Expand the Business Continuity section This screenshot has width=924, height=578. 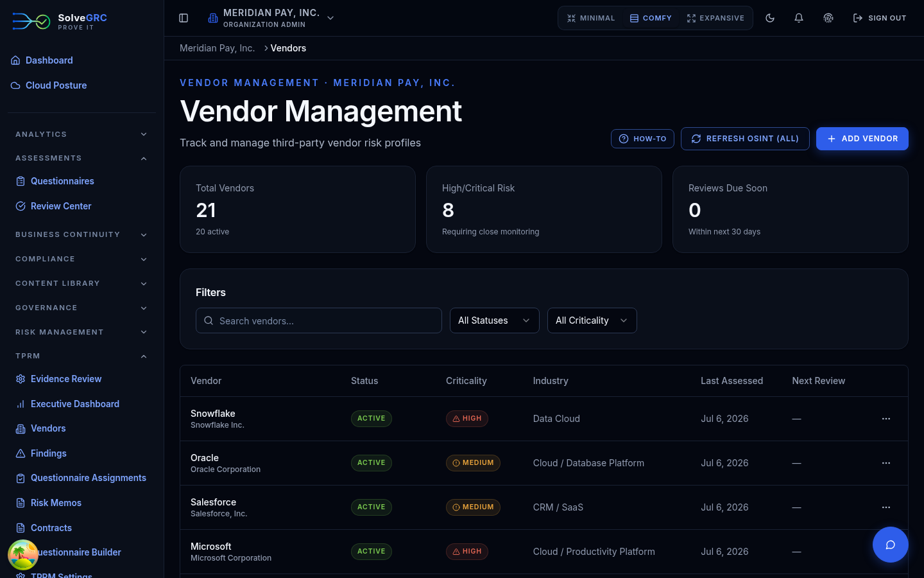coord(81,234)
